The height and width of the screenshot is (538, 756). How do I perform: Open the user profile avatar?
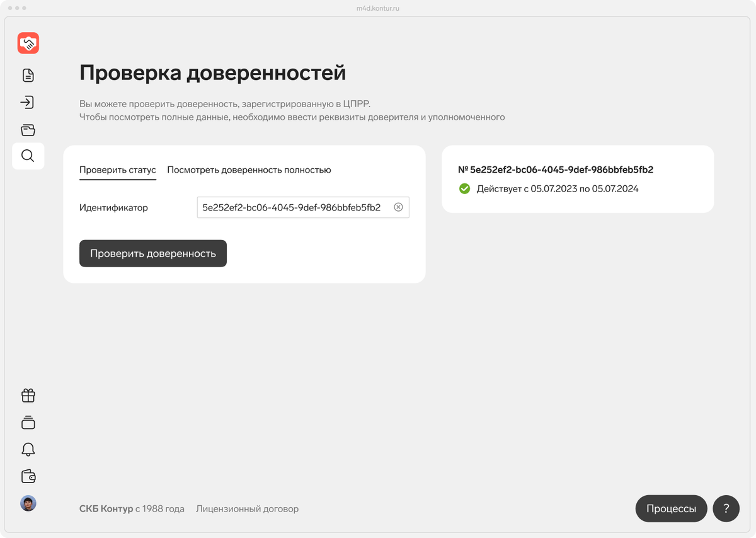28,503
